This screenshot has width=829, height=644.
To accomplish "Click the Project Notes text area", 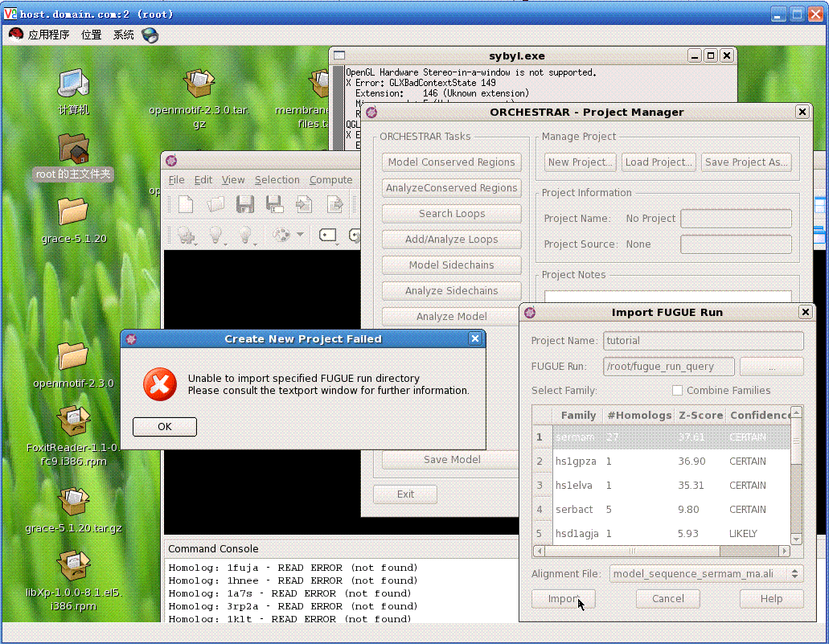I will click(667, 297).
